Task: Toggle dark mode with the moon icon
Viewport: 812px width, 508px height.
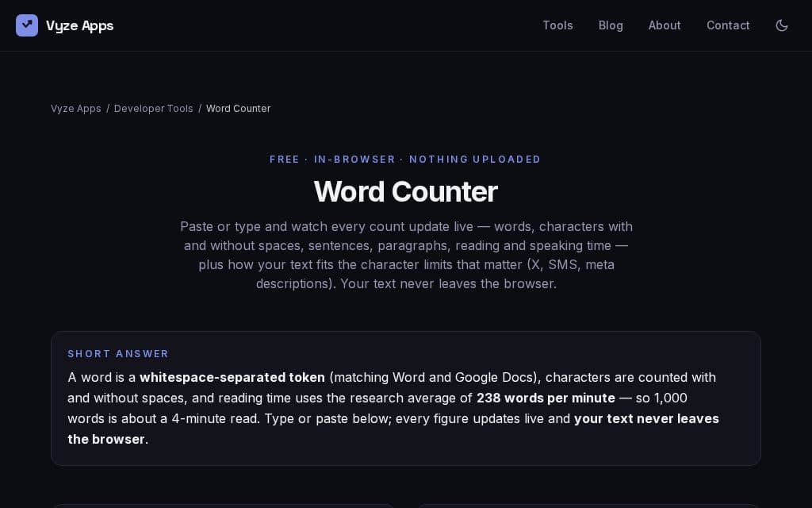Action: coord(781,25)
